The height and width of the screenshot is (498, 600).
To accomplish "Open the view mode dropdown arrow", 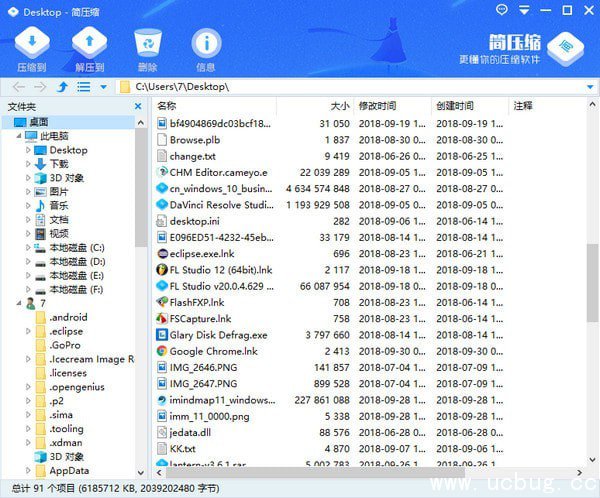I will click(103, 87).
